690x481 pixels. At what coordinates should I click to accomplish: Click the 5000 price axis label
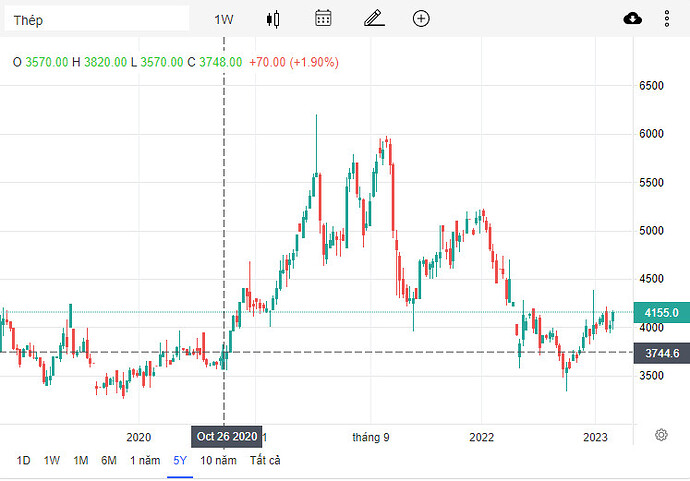[651, 231]
